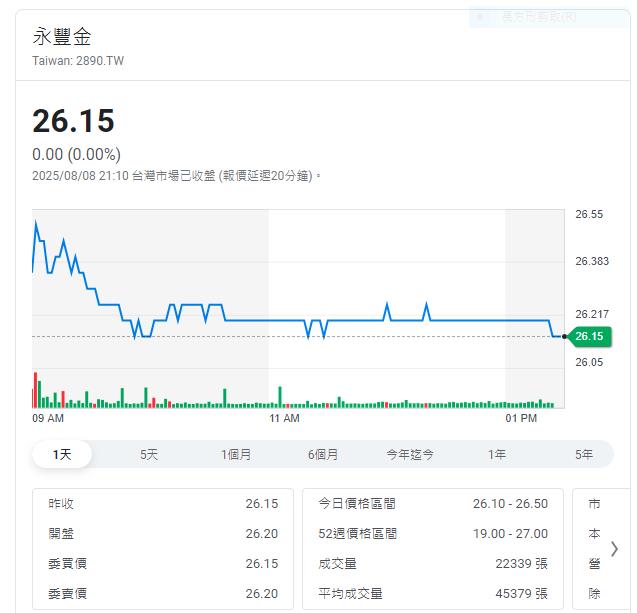
Task: Switch chart to 5天 range
Action: pos(149,454)
